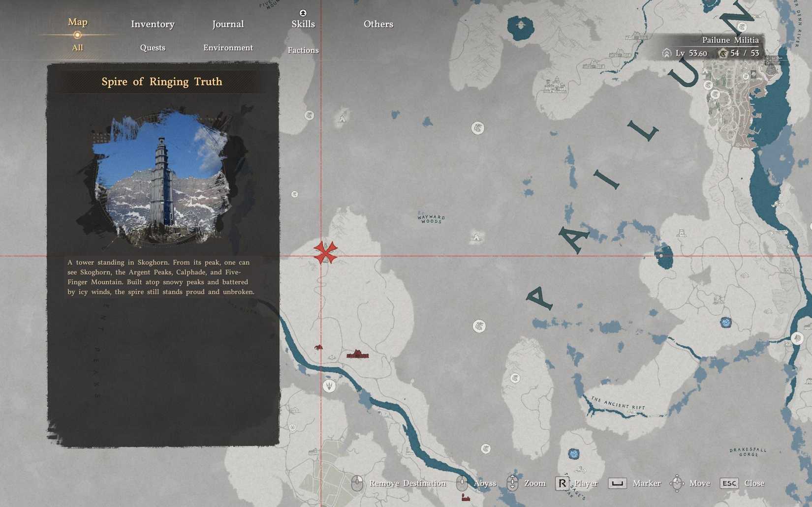The width and height of the screenshot is (812, 507).
Task: Click the Remove Destination button
Action: click(x=399, y=483)
